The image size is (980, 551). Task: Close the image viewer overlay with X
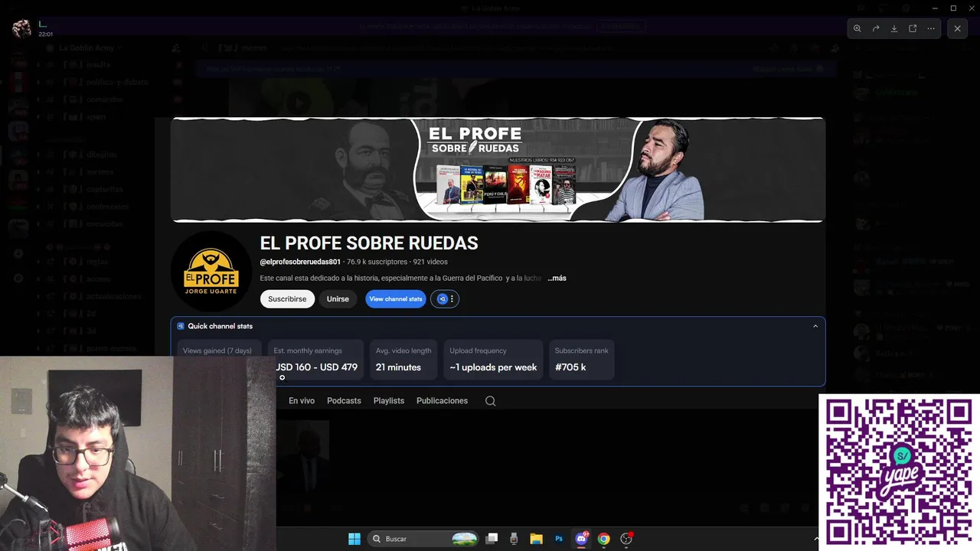957,28
